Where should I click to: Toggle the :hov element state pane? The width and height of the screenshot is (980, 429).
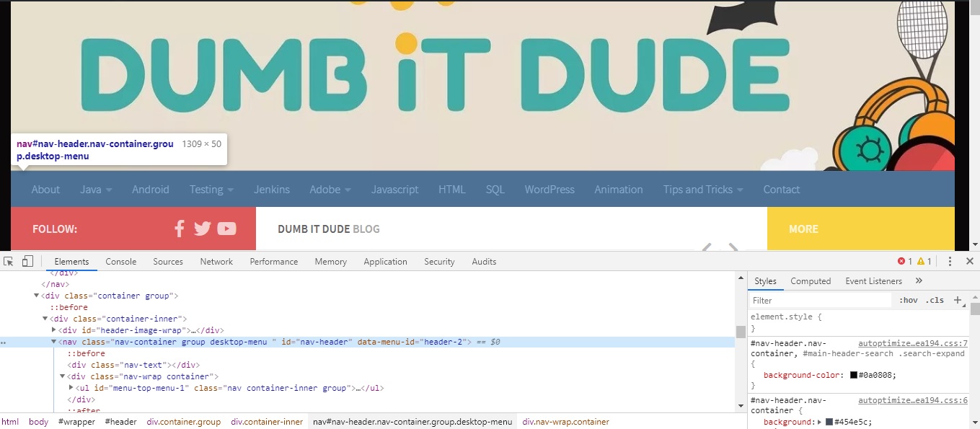(908, 299)
